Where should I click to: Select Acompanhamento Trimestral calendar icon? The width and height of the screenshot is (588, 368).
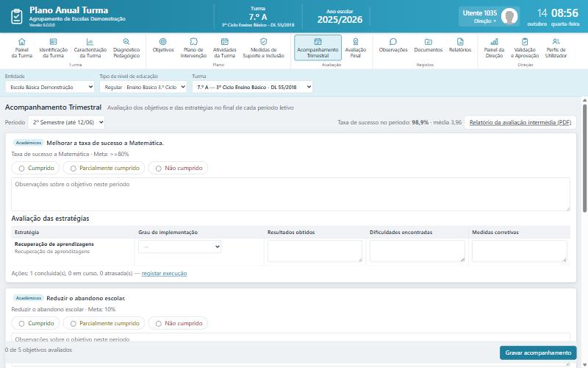[318, 41]
